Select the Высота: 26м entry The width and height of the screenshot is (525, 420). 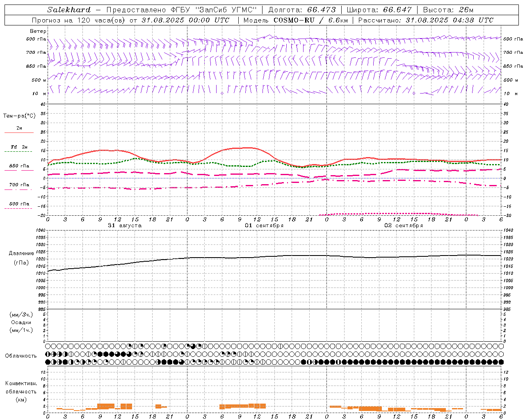(448, 10)
